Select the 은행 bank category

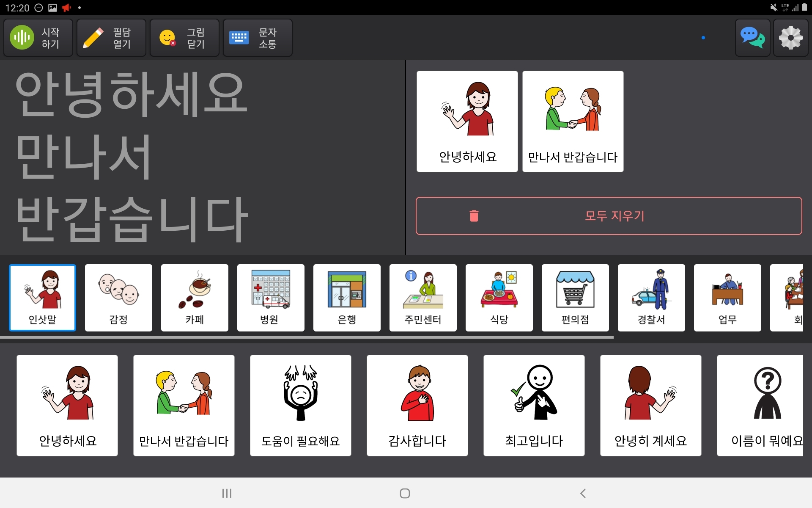click(x=347, y=298)
